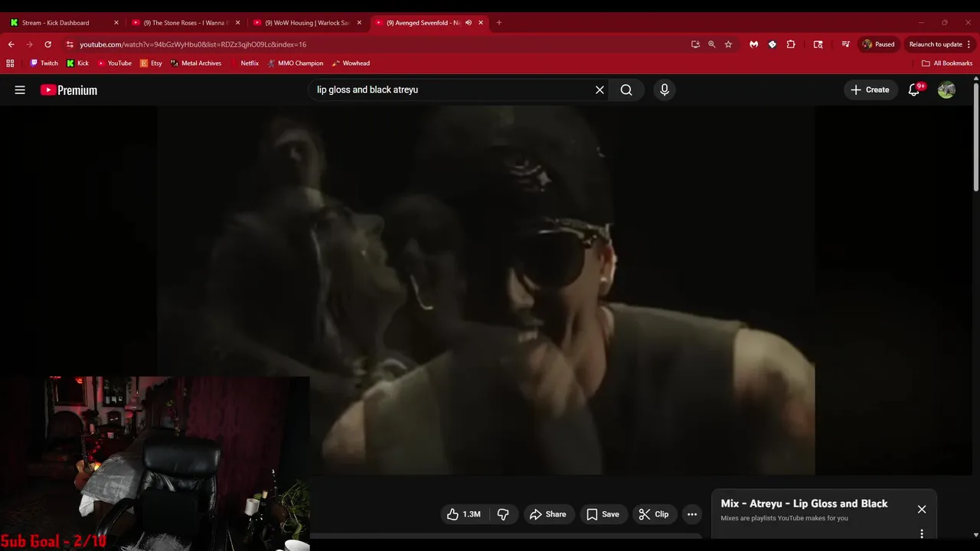Open Malwarebytes extension icon
Image resolution: width=980 pixels, height=551 pixels.
[x=754, y=44]
